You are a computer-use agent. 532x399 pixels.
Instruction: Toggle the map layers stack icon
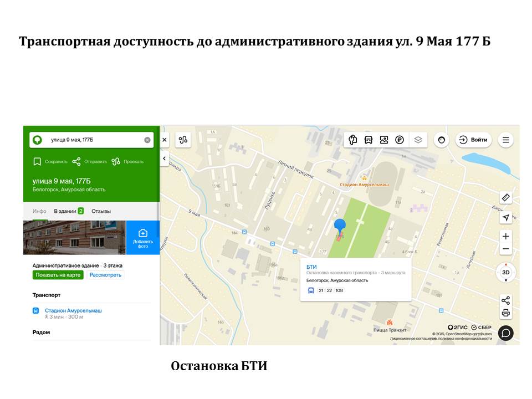click(418, 140)
